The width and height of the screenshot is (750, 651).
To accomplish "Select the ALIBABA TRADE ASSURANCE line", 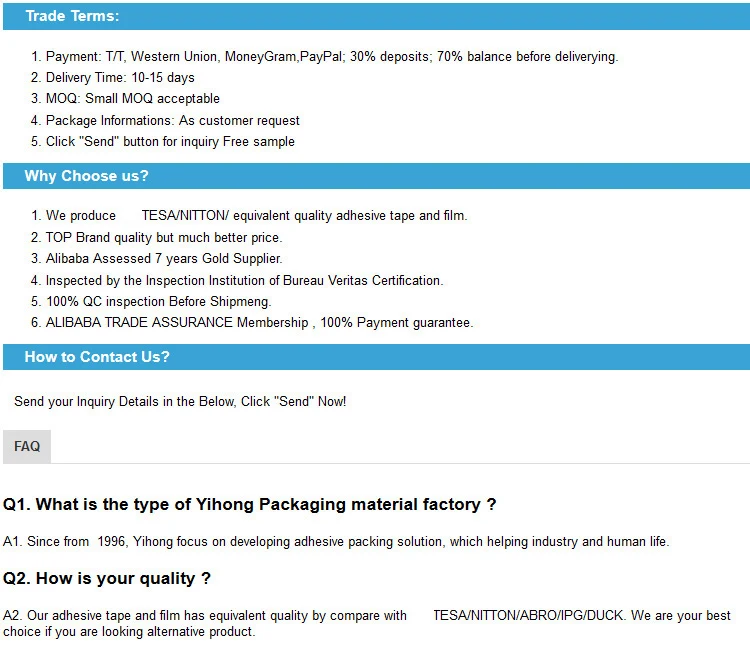I will (x=252, y=323).
